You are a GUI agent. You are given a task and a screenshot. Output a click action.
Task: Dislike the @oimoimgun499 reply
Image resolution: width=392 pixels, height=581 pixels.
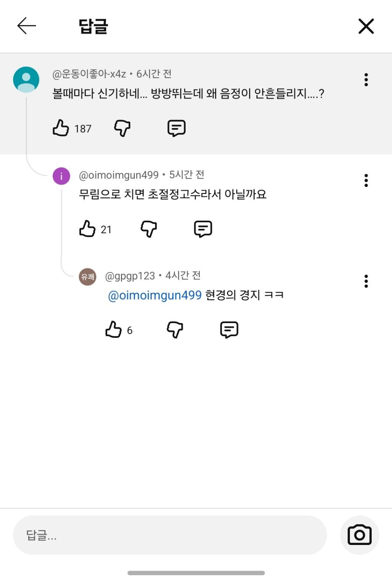coord(149,229)
